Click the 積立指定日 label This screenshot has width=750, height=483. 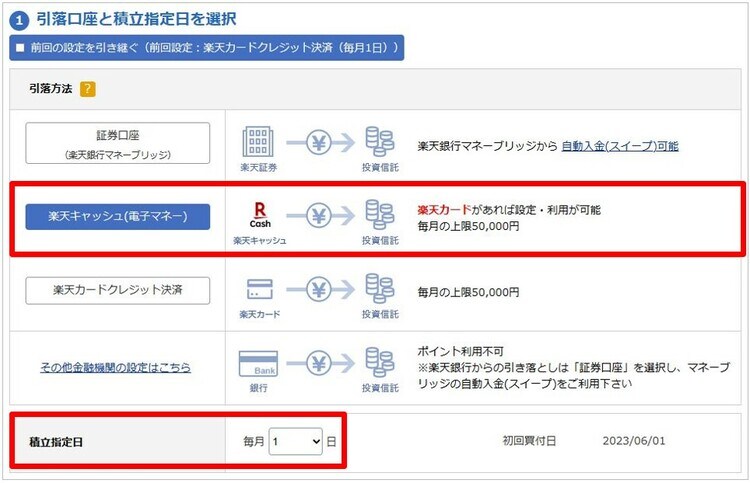pyautogui.click(x=56, y=442)
